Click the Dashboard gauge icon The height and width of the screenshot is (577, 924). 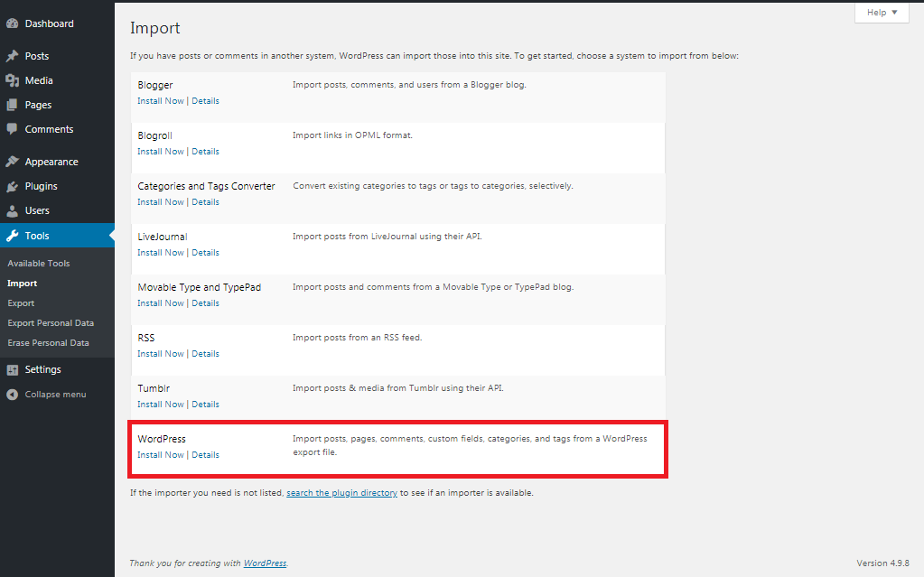13,23
